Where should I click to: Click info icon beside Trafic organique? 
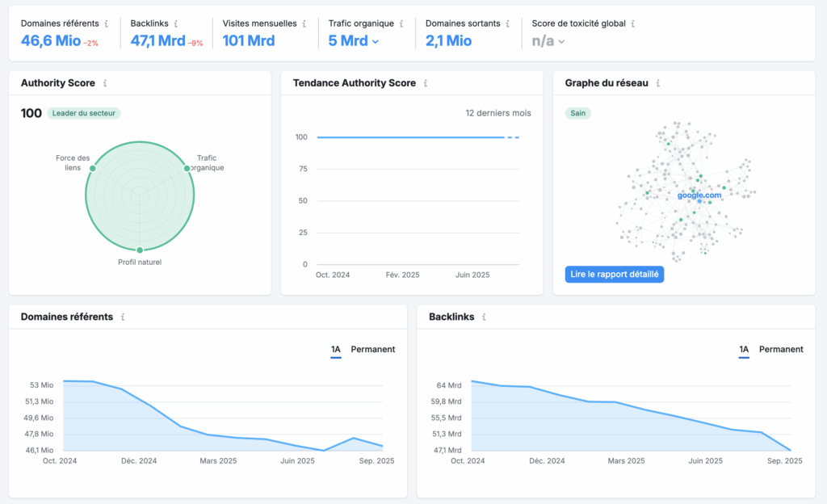click(x=401, y=24)
